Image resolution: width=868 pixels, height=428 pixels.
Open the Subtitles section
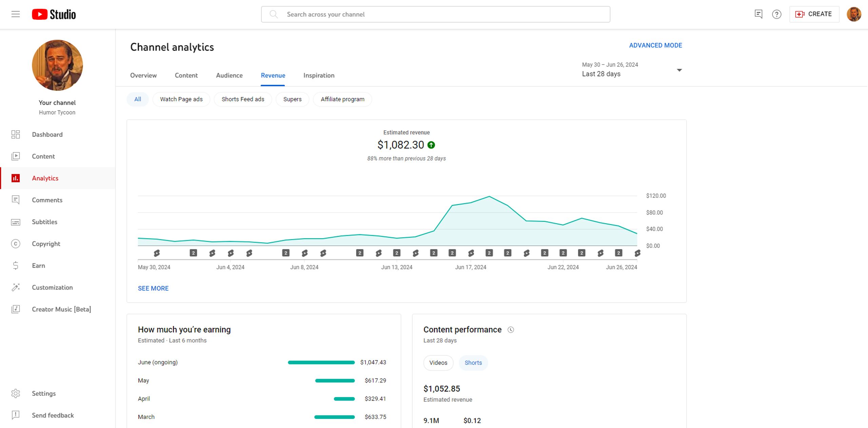[x=58, y=222]
